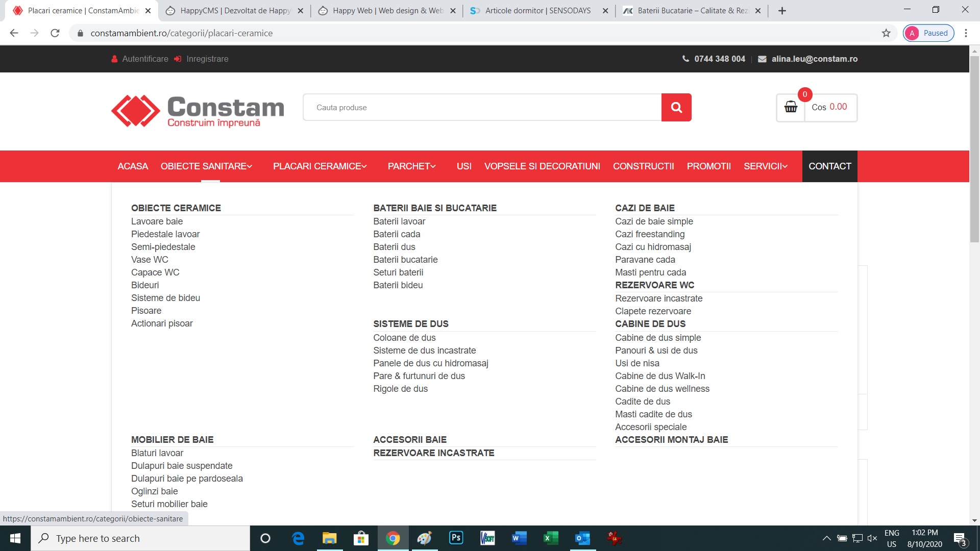Open Word from the taskbar

click(x=519, y=538)
